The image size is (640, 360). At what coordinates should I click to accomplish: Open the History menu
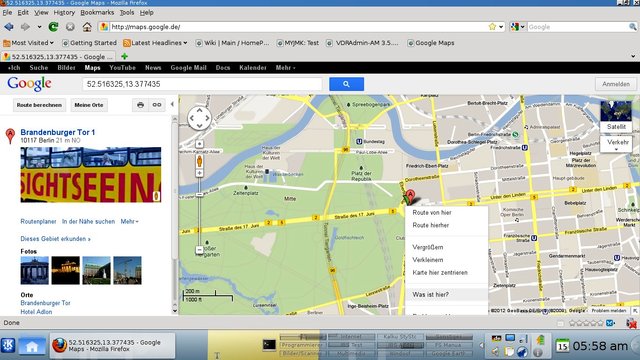point(64,13)
